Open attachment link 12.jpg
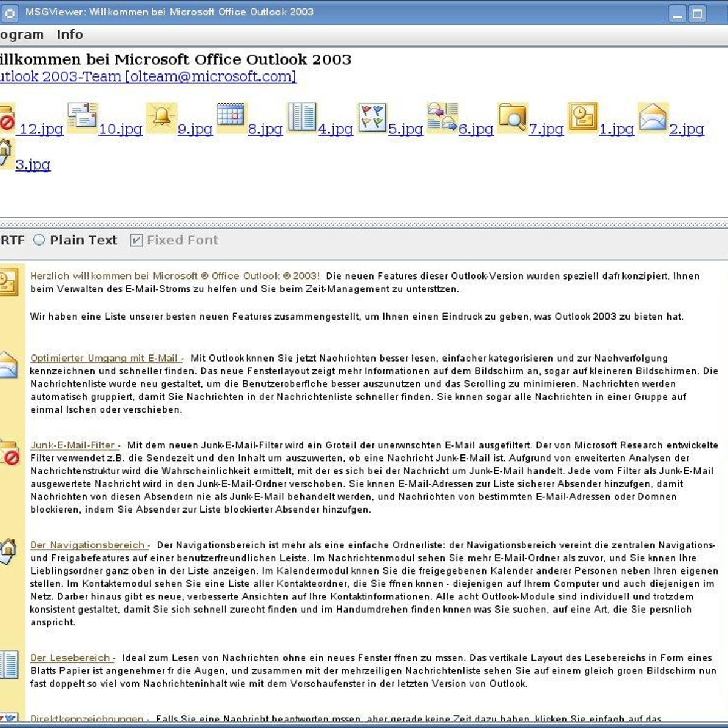728x728 pixels. [41, 129]
